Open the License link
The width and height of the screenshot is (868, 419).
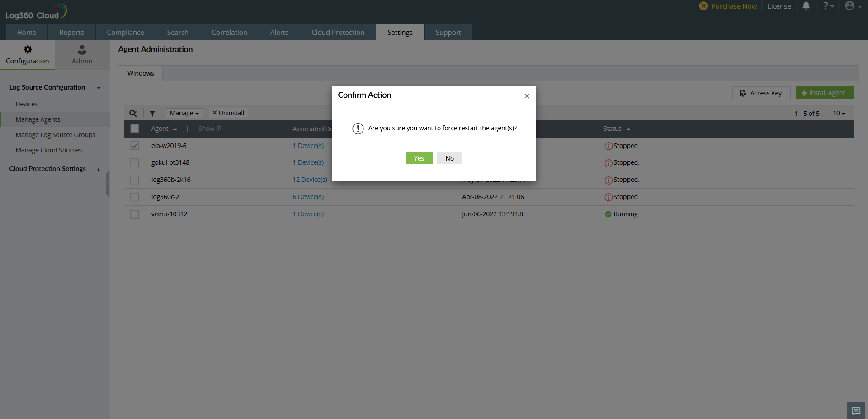779,6
